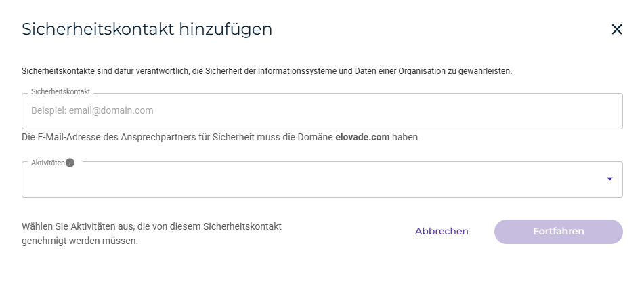
Task: Click the small Sicherheitskontakt field label
Action: tap(60, 91)
